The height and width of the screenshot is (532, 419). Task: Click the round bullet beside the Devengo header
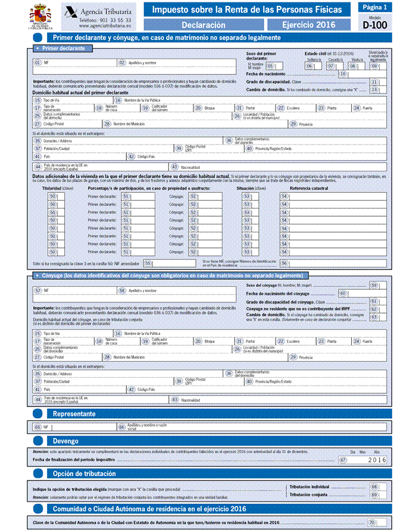click(x=39, y=441)
